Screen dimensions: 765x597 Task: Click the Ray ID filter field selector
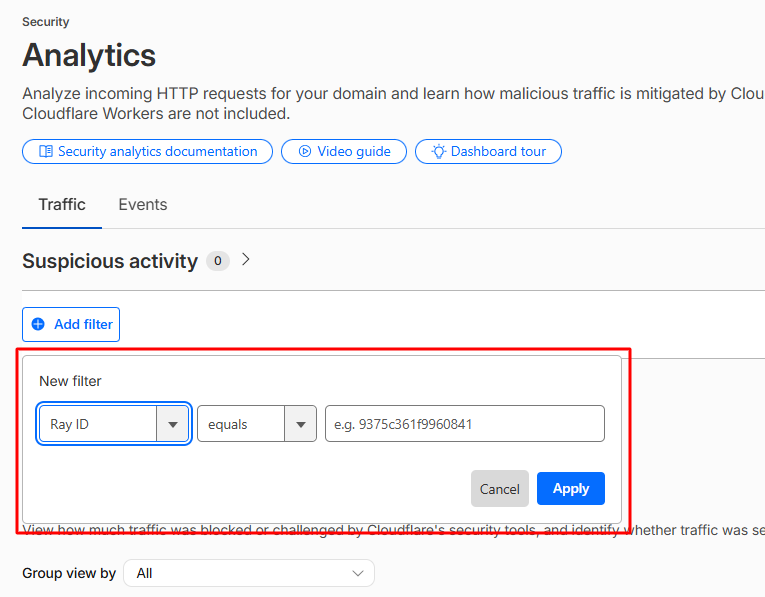coord(114,424)
